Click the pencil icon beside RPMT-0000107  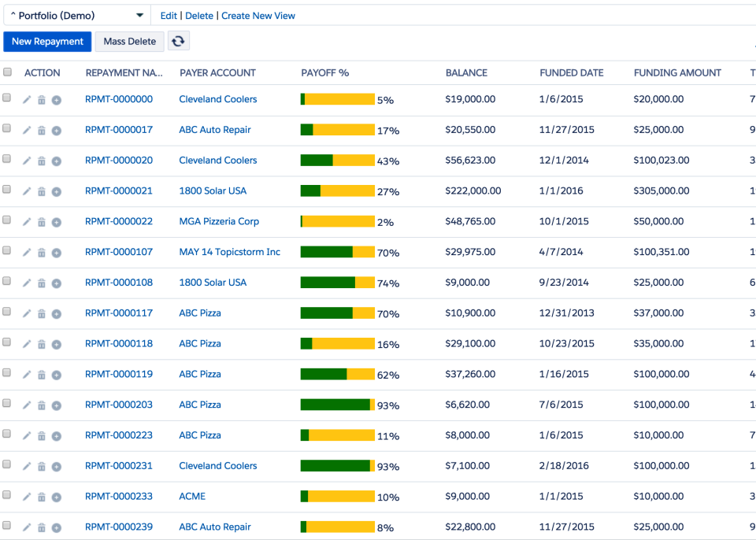pos(27,252)
